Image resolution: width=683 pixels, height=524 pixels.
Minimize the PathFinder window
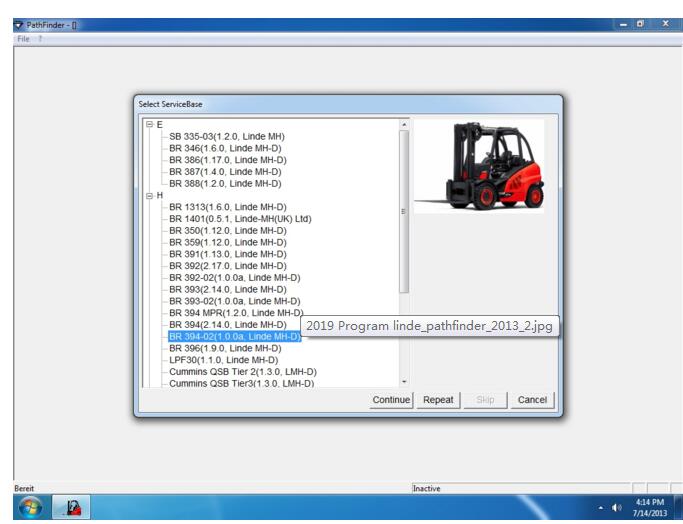pyautogui.click(x=623, y=25)
